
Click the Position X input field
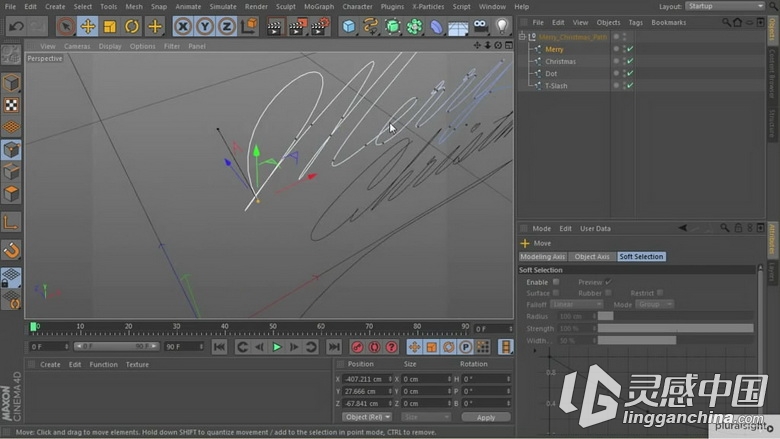coord(368,379)
